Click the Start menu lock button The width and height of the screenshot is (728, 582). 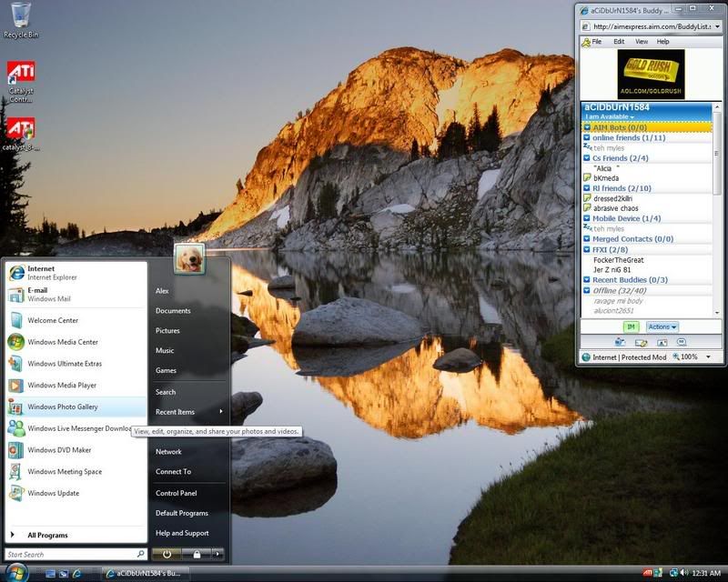pos(197,554)
